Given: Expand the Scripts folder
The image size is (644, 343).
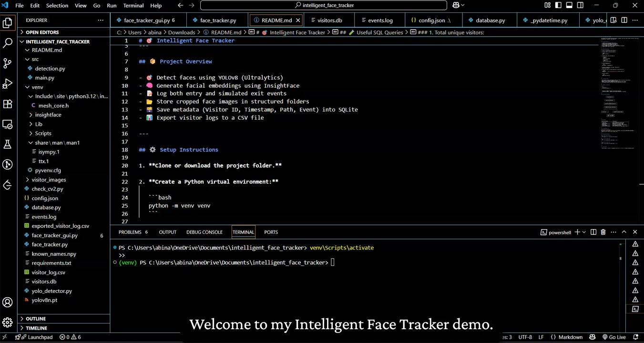Looking at the screenshot, I should pyautogui.click(x=63, y=133).
